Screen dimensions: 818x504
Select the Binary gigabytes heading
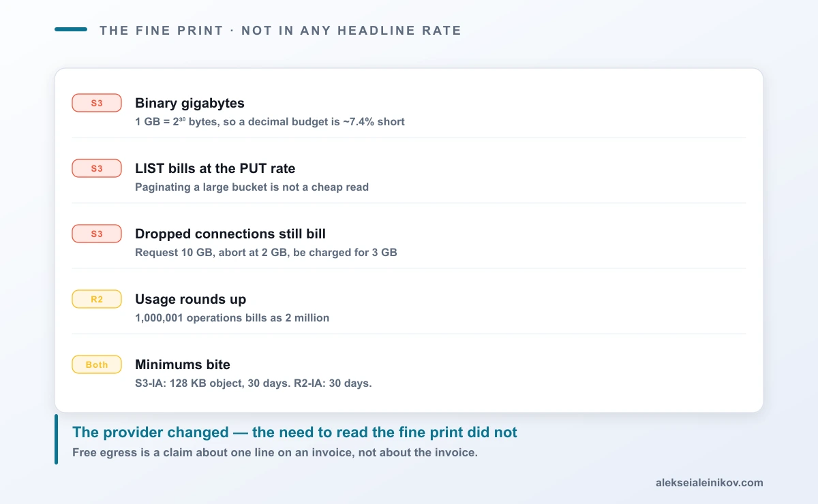tap(190, 104)
